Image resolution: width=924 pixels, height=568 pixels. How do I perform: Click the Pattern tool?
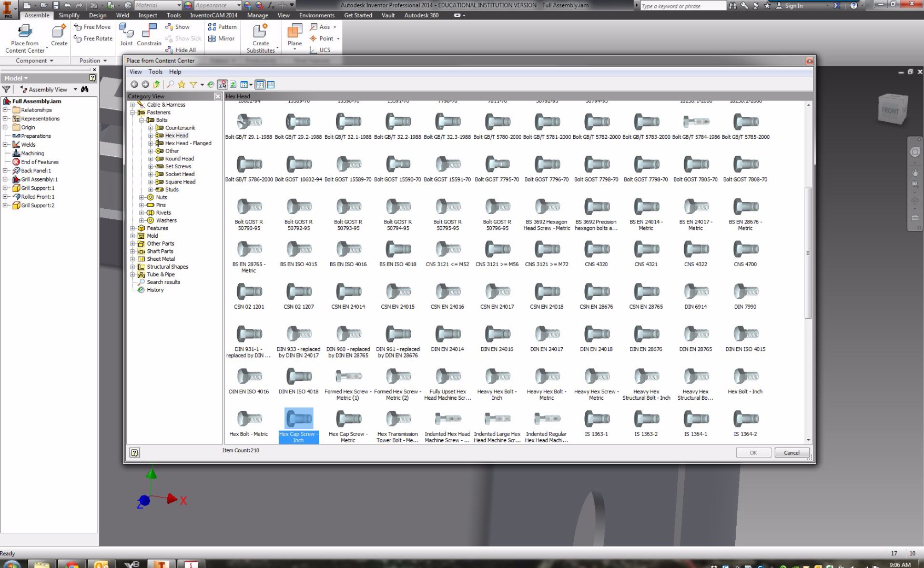(222, 27)
